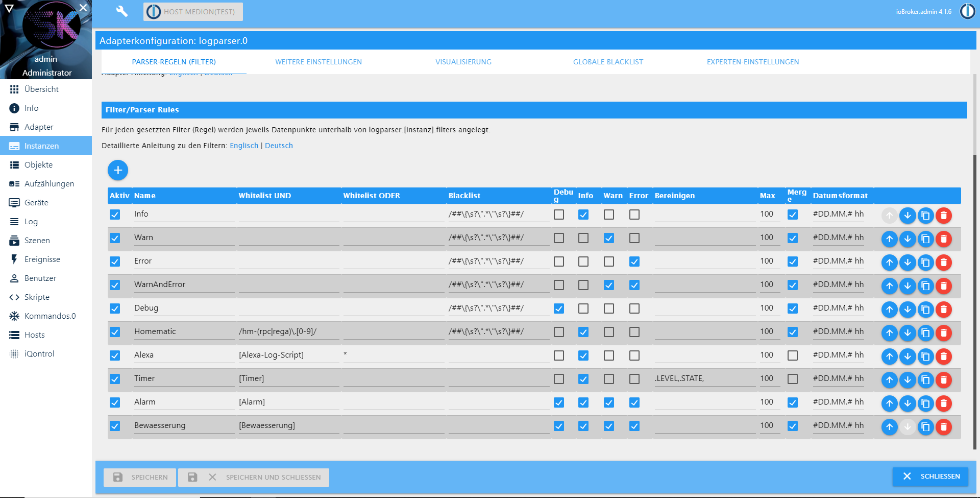Uncheck Info level on the Timer rule
The image size is (980, 498).
[x=583, y=379]
